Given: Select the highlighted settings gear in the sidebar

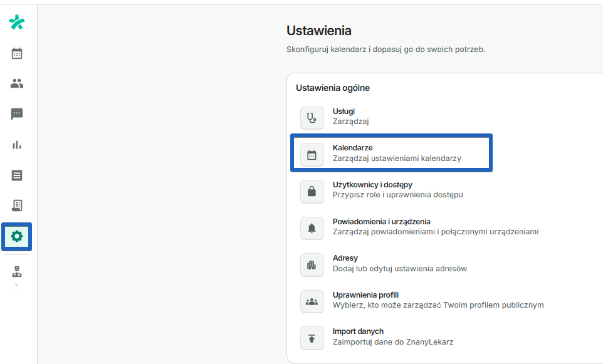Looking at the screenshot, I should 16,236.
